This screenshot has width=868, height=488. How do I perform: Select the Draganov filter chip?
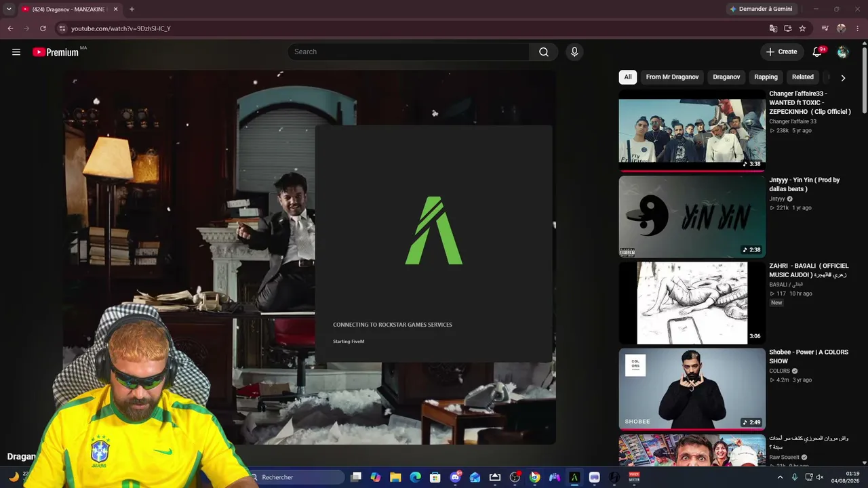pos(726,77)
